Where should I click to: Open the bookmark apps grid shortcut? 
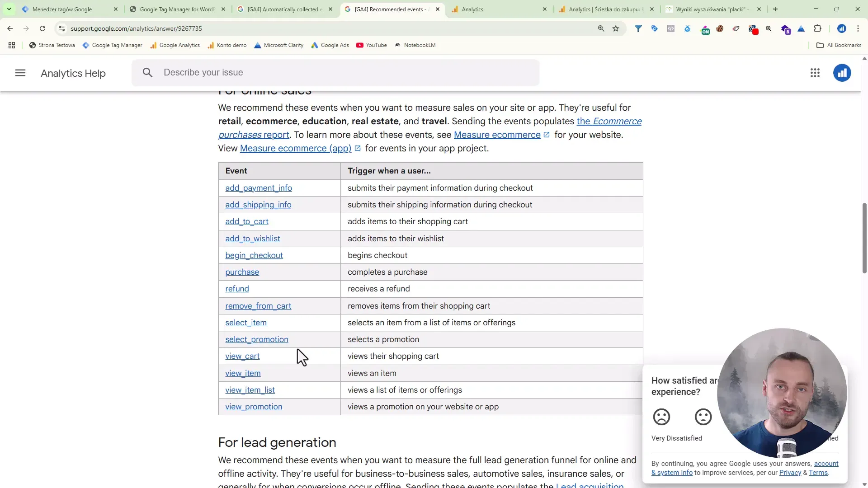point(12,45)
